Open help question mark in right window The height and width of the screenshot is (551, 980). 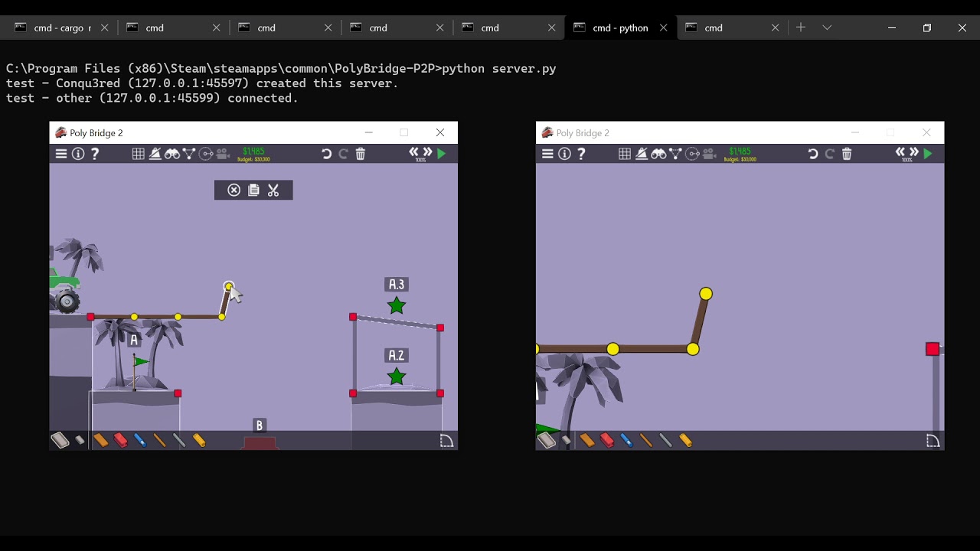(x=581, y=154)
